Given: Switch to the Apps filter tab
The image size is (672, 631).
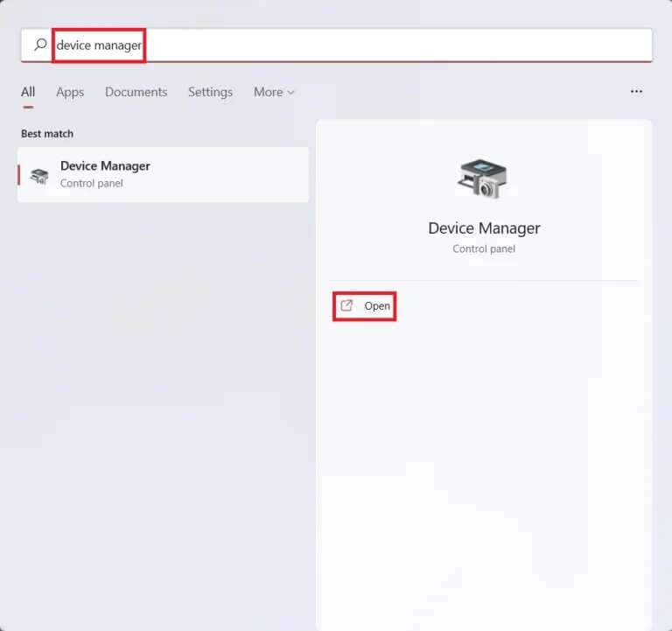Looking at the screenshot, I should [x=70, y=92].
